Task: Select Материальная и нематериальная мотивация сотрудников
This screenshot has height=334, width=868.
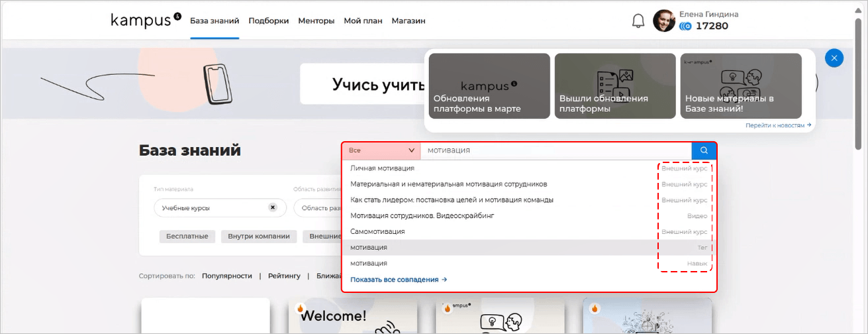Action: tap(529, 184)
